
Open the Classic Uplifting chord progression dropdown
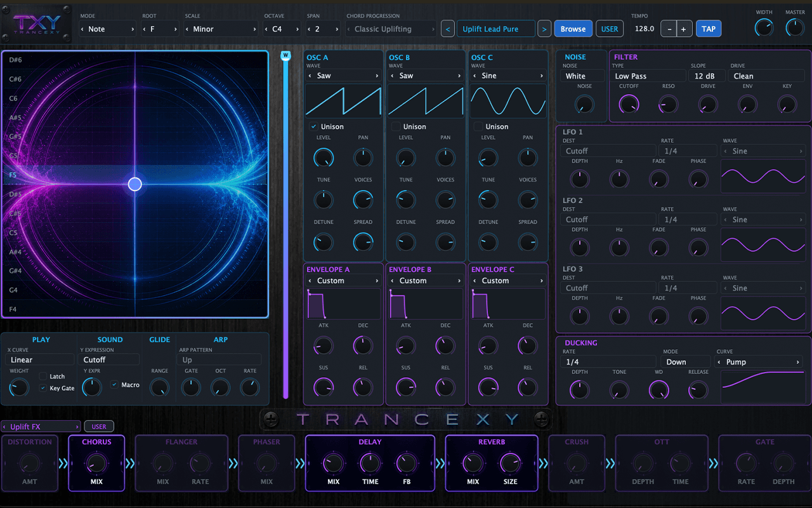tap(391, 29)
